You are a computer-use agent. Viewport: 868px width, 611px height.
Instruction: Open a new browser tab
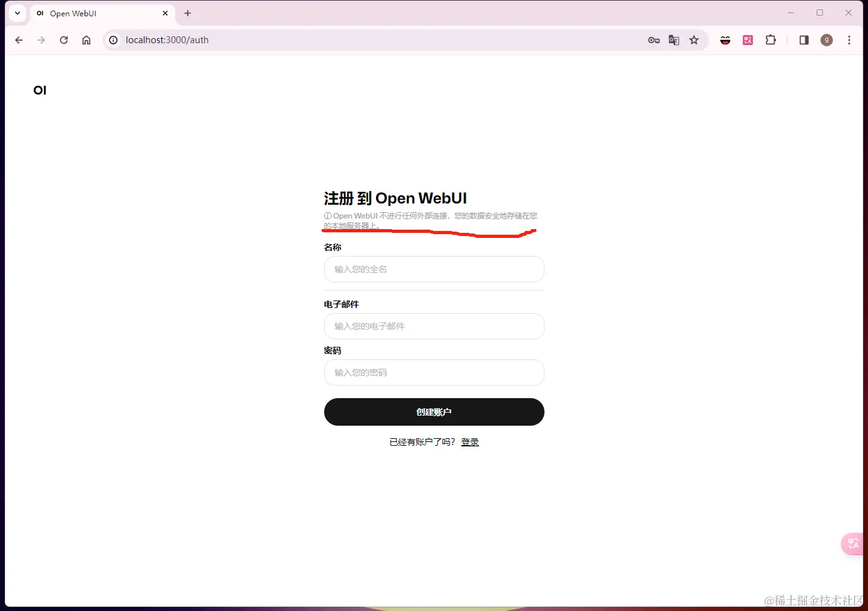pos(188,13)
